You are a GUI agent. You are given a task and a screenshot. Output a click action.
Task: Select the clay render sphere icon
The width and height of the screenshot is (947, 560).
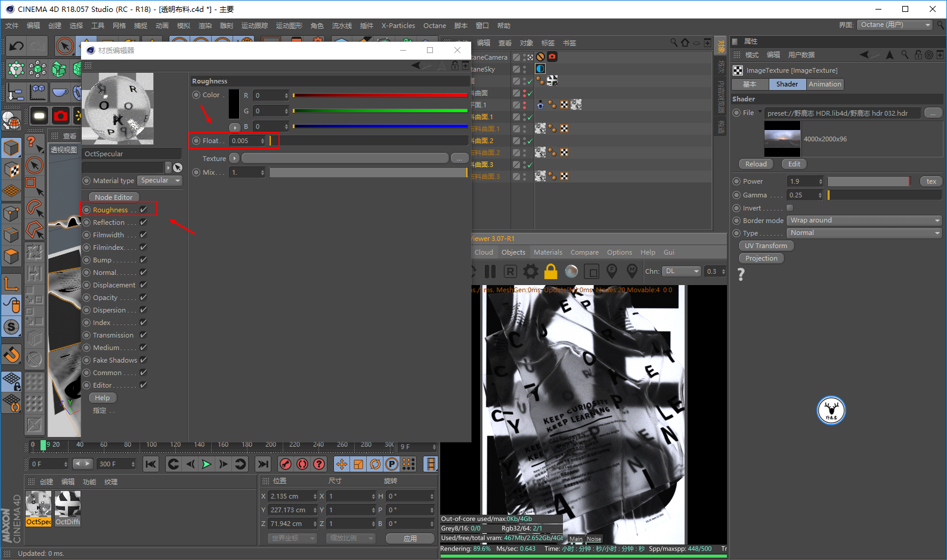[571, 272]
